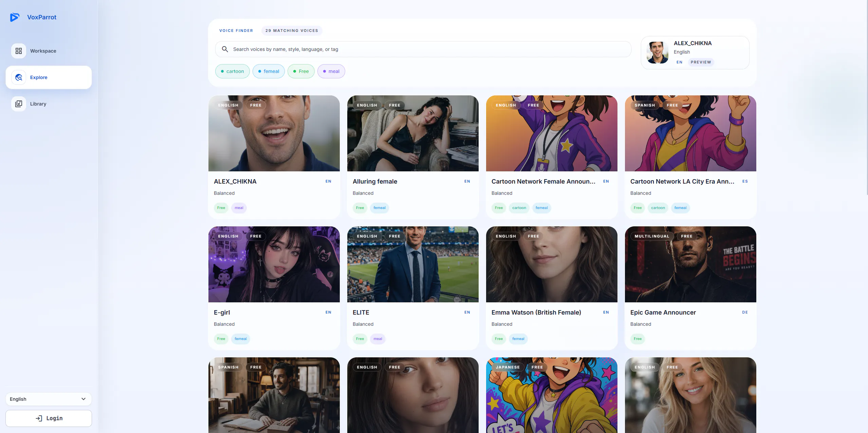The width and height of the screenshot is (868, 433).
Task: Click the VoxParrot logo icon
Action: (x=15, y=17)
